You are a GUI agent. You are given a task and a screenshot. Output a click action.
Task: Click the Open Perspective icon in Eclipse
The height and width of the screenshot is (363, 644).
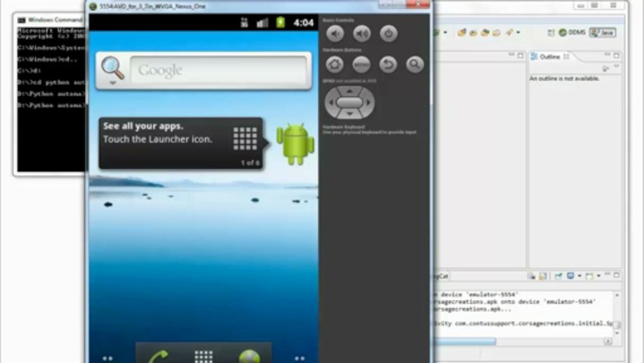550,32
